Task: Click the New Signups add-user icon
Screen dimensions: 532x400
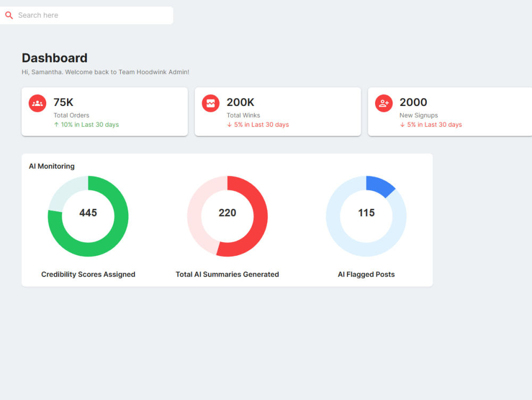Action: pyautogui.click(x=384, y=103)
